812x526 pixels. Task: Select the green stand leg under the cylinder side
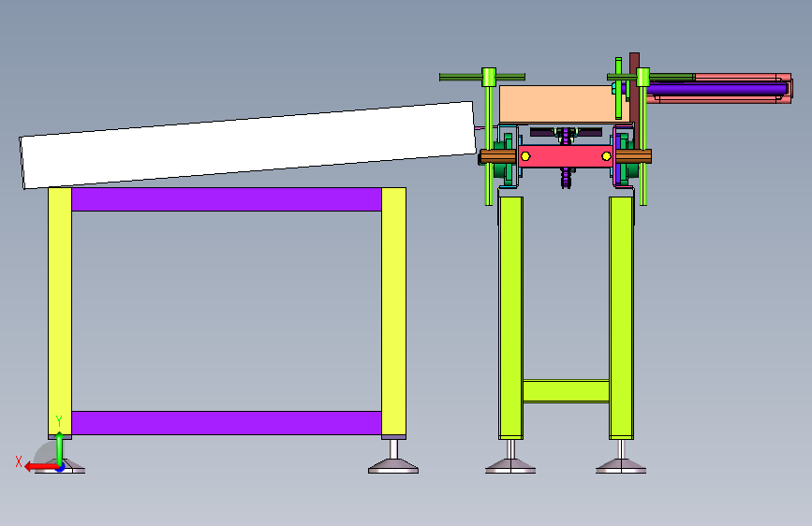point(622,317)
